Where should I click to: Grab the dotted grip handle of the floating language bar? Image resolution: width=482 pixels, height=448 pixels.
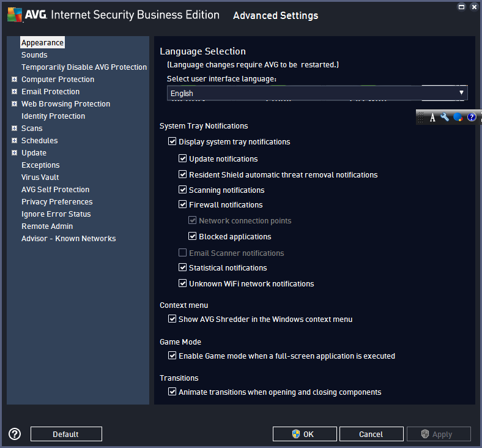[x=421, y=117]
